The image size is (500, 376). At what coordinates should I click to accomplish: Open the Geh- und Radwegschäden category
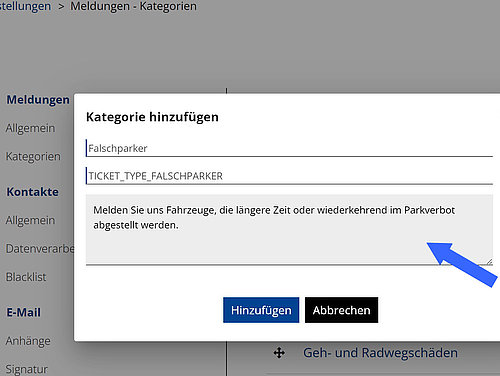(x=380, y=353)
